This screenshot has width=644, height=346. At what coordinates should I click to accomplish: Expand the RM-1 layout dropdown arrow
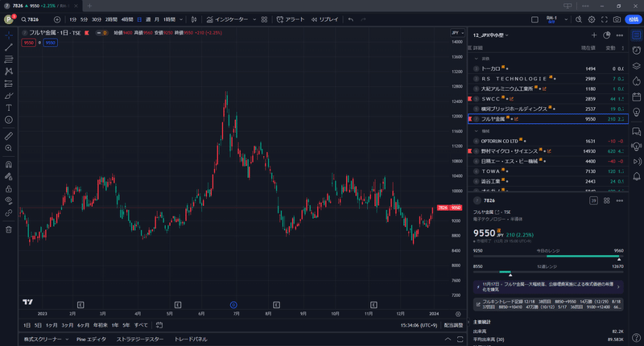click(566, 19)
